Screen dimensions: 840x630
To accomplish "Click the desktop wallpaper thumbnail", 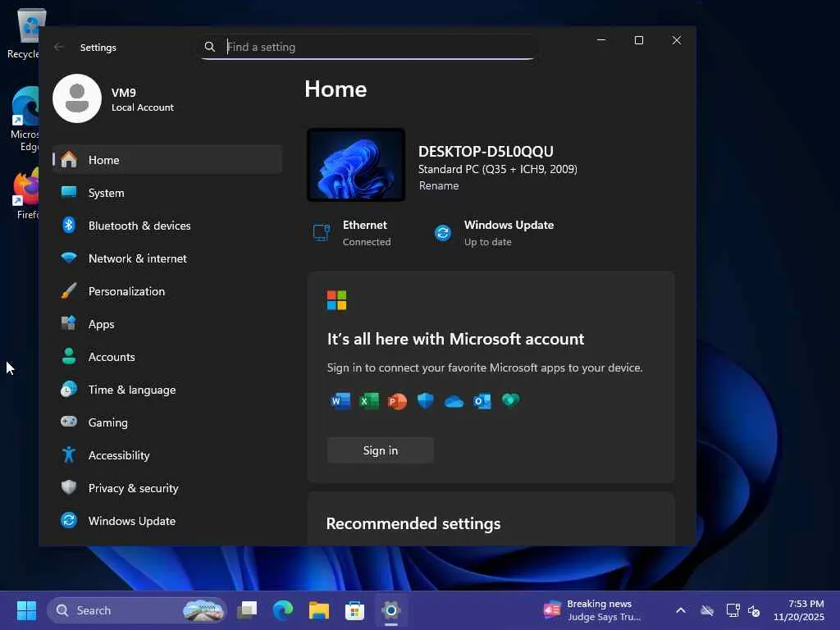I will [356, 164].
